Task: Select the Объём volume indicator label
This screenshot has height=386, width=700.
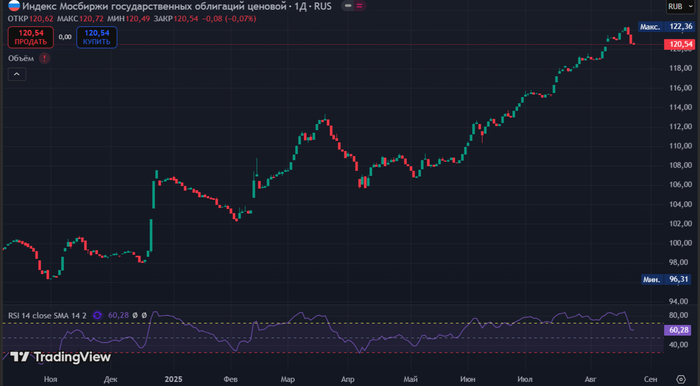Action: [21, 58]
